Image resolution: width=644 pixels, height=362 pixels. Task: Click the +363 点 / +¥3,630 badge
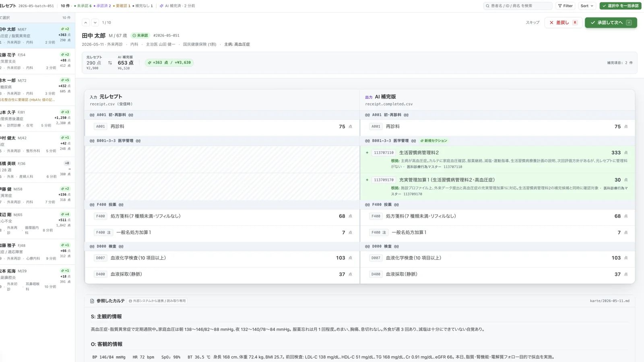click(169, 63)
